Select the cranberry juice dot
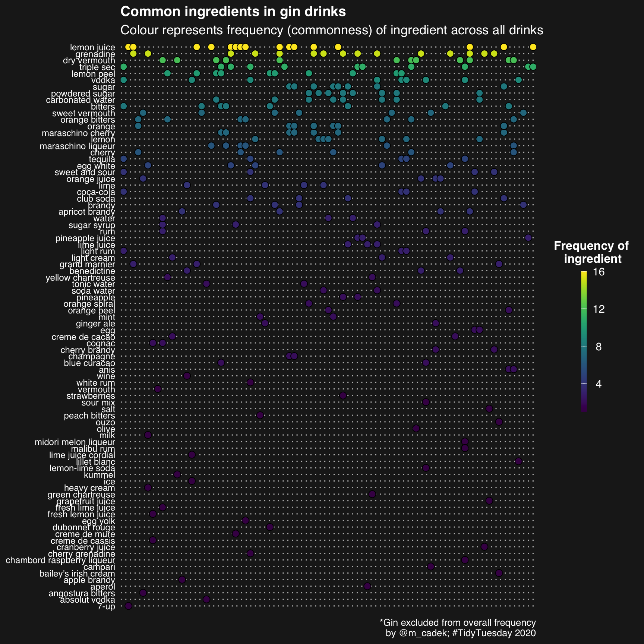Viewport: 644px width, 644px height. 484,547
